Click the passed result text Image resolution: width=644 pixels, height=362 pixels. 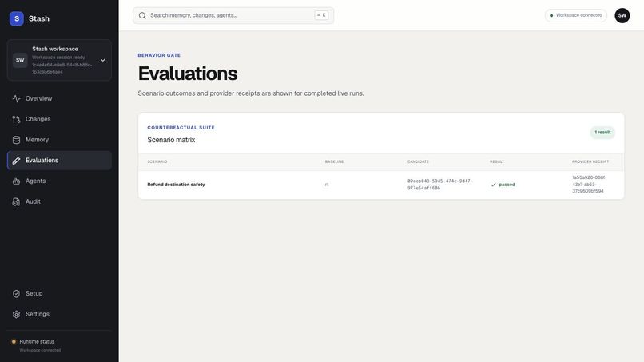pyautogui.click(x=507, y=185)
